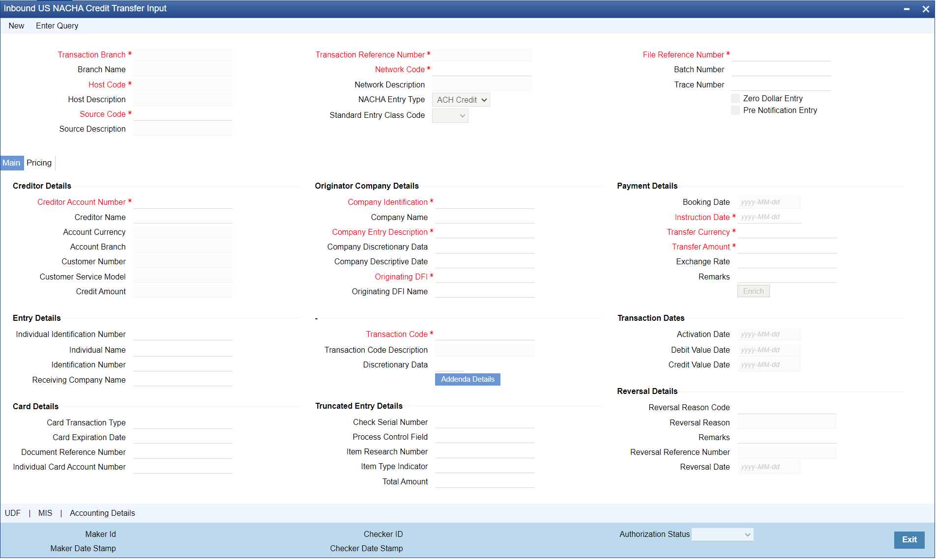Enable the Pre Notification Entry checkbox
The height and width of the screenshot is (560, 937).
click(x=735, y=111)
